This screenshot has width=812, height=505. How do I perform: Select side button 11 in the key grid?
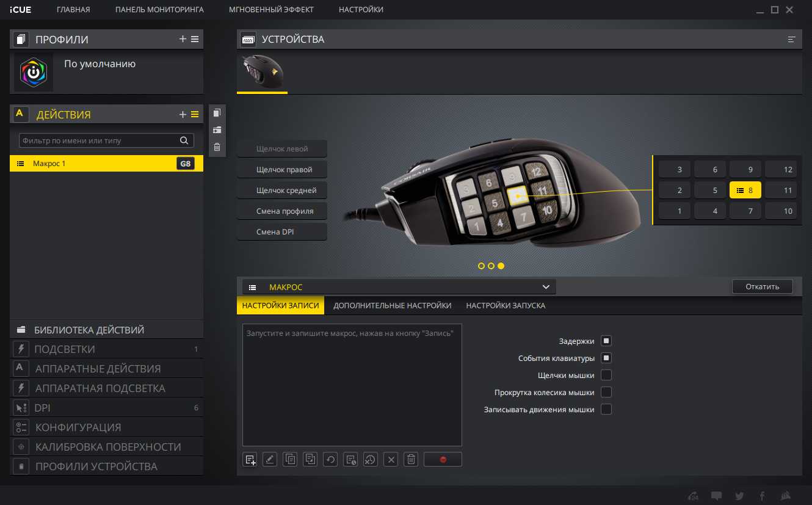(x=781, y=190)
